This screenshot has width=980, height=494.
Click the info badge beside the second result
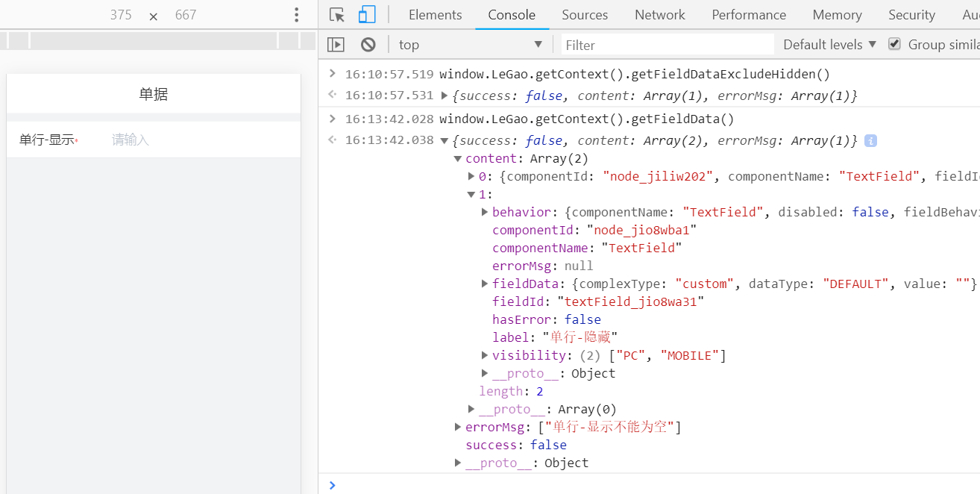(870, 140)
